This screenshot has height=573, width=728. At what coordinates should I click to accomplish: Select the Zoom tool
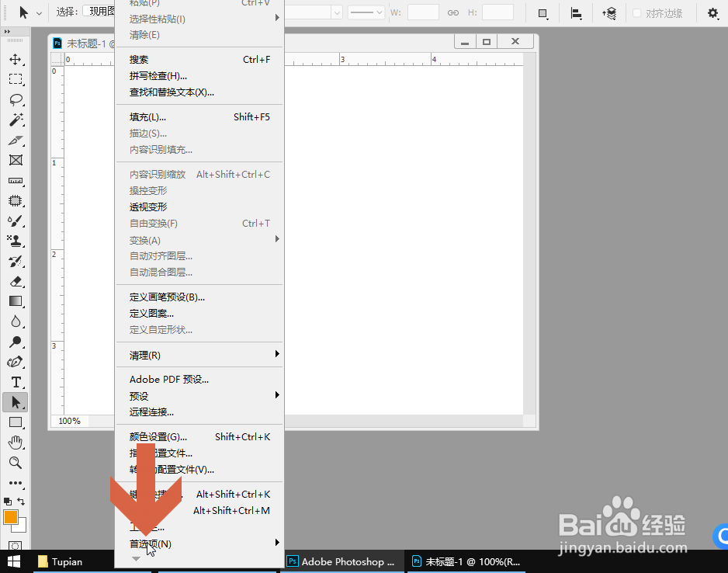click(x=16, y=463)
